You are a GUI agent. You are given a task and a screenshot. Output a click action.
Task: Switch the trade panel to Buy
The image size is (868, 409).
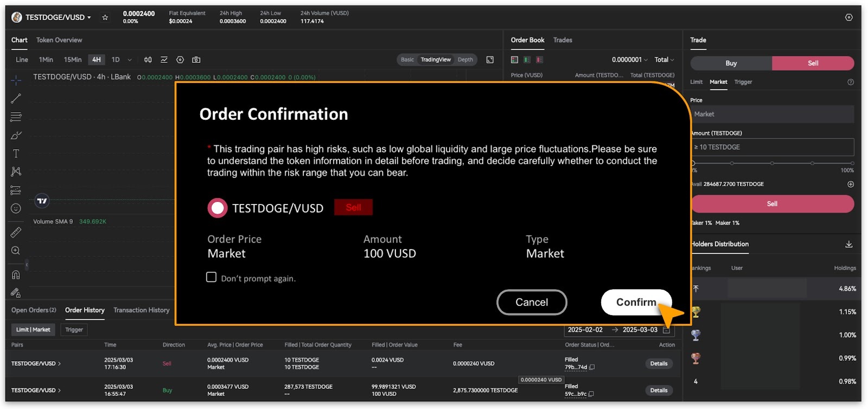731,63
